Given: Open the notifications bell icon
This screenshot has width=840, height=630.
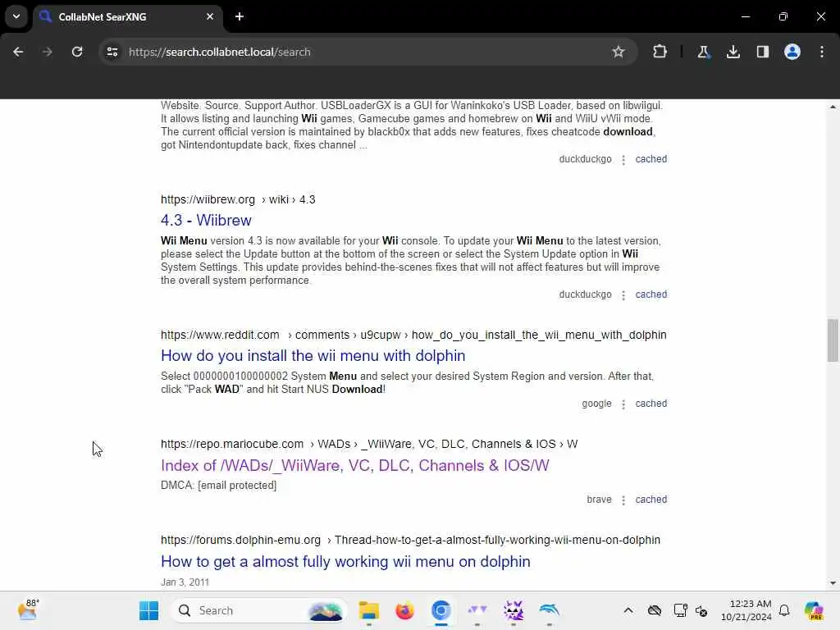Looking at the screenshot, I should (784, 610).
